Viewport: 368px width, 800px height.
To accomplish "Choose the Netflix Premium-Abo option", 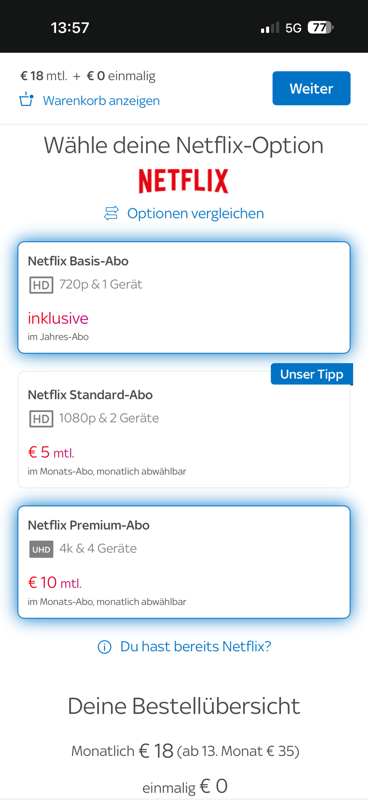I will click(x=184, y=562).
